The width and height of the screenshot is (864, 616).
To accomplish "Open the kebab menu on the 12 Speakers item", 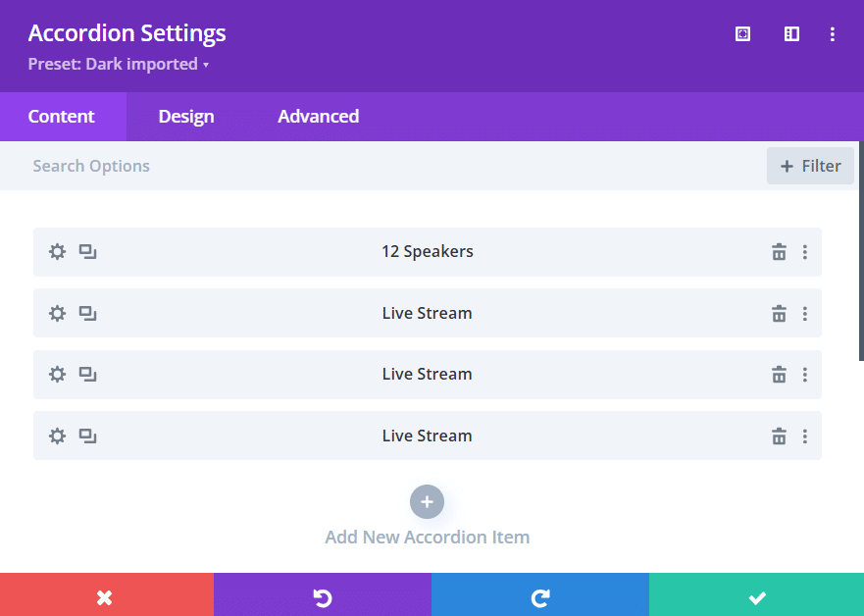I will [804, 251].
